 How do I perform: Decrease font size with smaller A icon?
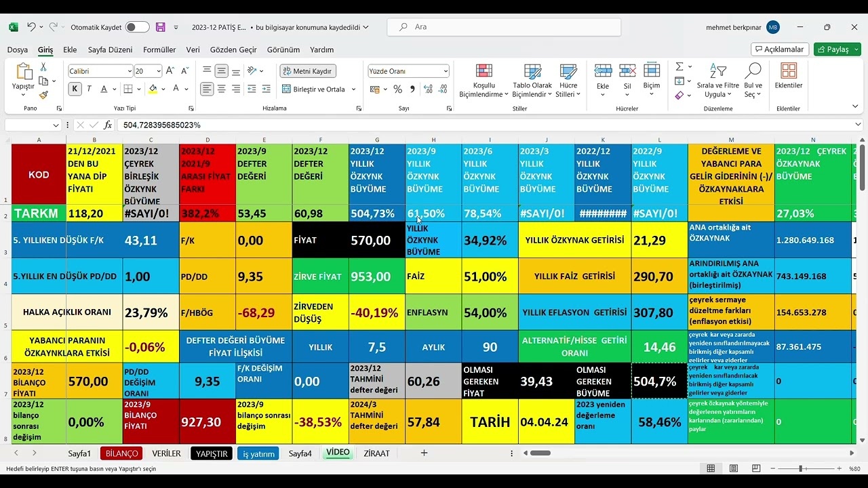pyautogui.click(x=185, y=70)
